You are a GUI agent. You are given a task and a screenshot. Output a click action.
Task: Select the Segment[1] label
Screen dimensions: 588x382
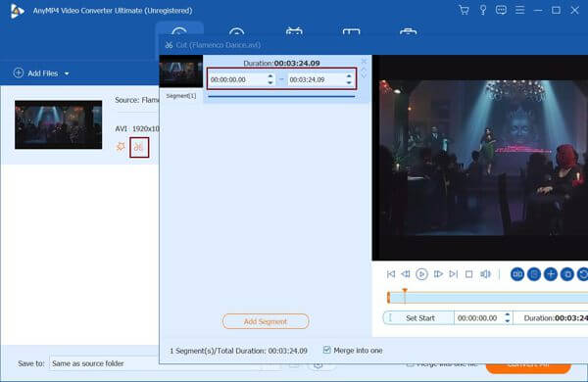pos(181,96)
